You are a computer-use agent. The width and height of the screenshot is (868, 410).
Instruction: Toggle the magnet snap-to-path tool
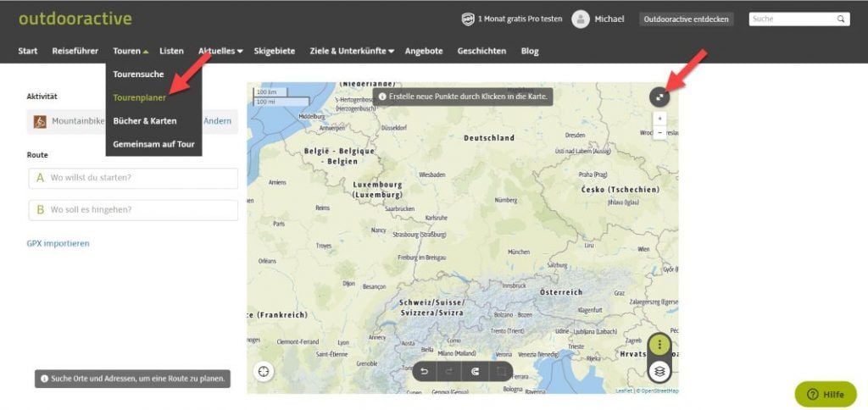coord(475,371)
